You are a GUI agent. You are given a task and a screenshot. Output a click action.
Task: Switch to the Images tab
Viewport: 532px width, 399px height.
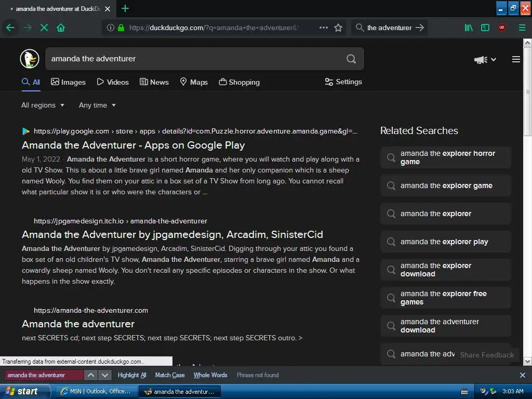(x=68, y=82)
